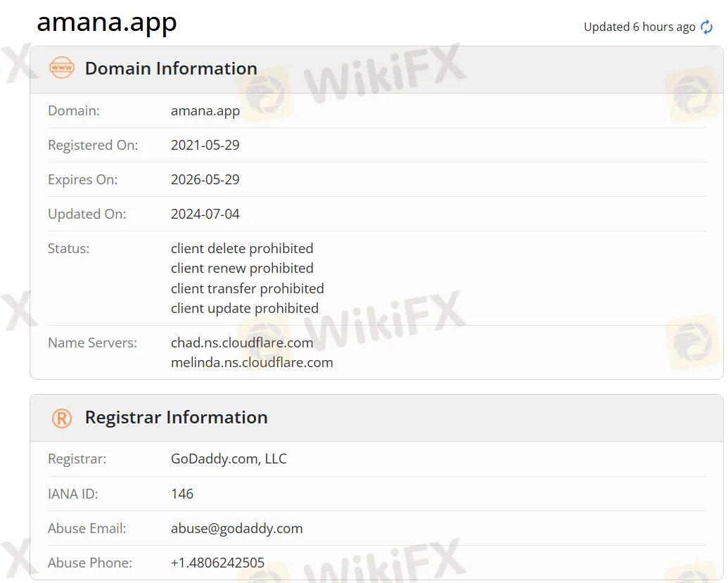Click the Domain Information heading
This screenshot has width=728, height=583.
click(171, 68)
